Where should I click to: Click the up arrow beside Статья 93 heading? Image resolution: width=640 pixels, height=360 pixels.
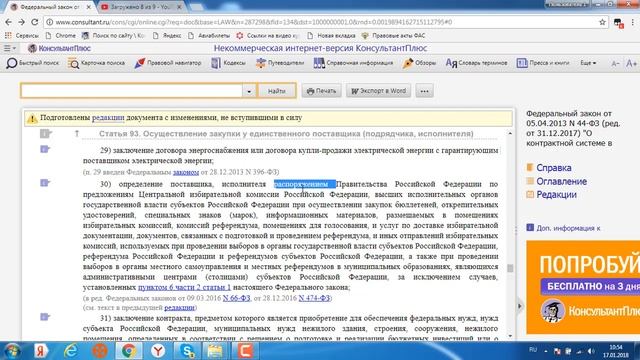coord(76,133)
